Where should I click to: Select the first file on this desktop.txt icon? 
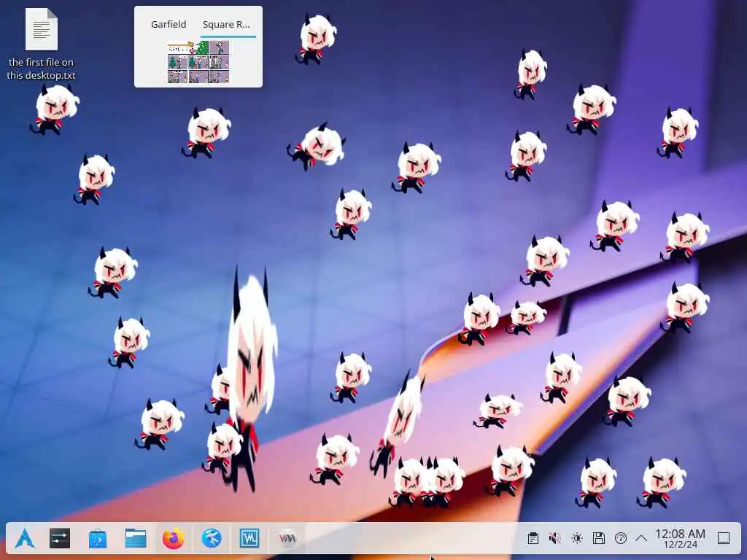[42, 29]
